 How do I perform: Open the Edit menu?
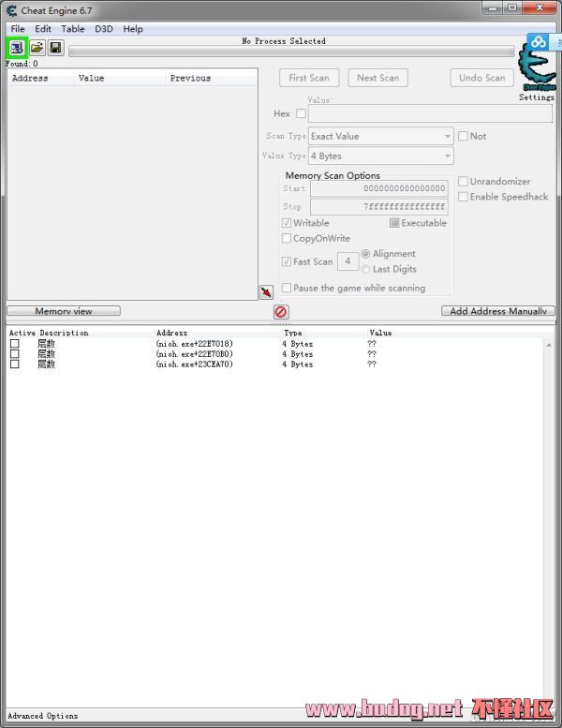43,29
